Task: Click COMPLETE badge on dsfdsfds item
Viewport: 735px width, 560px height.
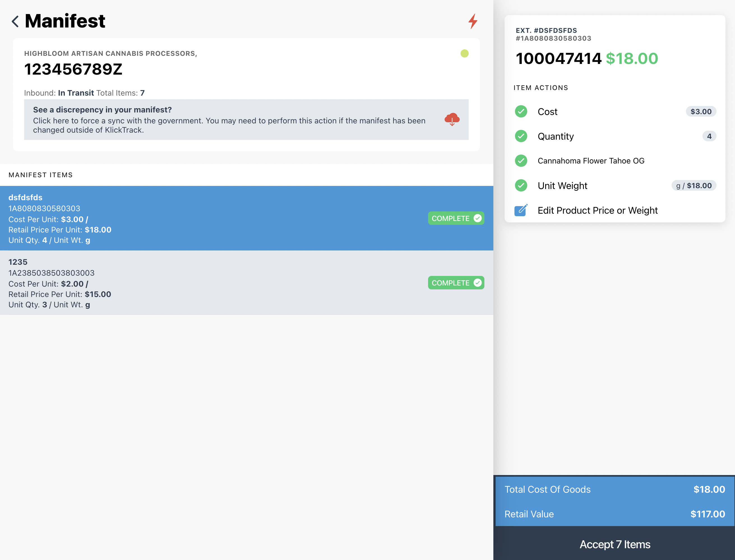Action: coord(456,218)
